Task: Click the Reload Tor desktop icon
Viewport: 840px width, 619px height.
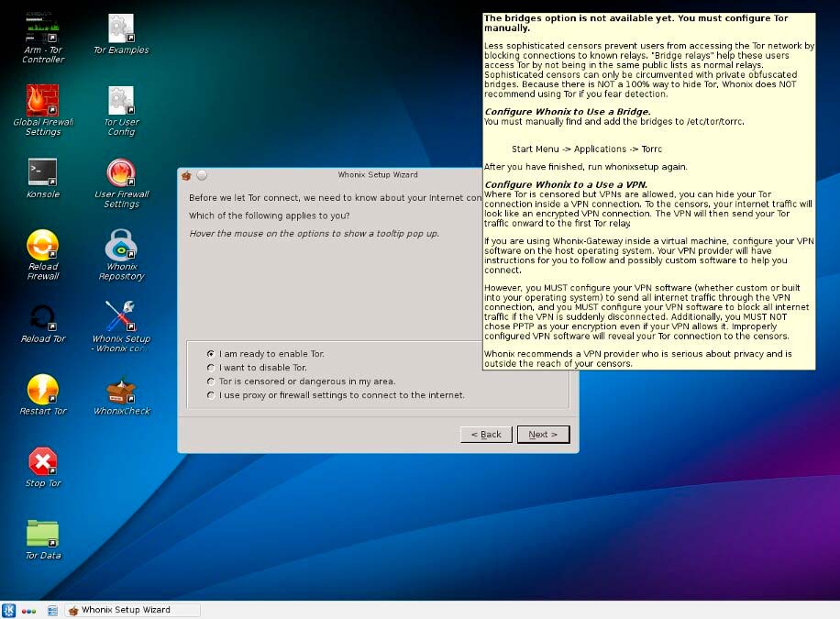Action: point(43,317)
